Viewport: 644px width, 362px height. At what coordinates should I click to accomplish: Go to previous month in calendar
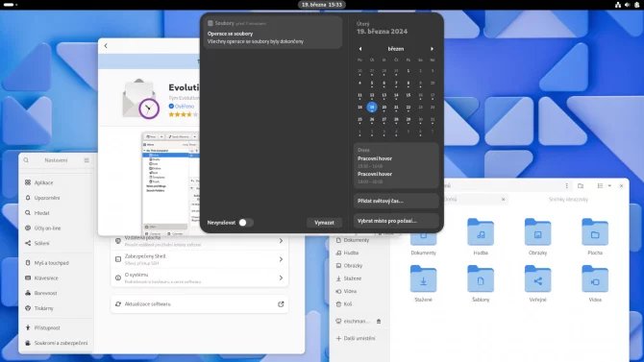360,49
